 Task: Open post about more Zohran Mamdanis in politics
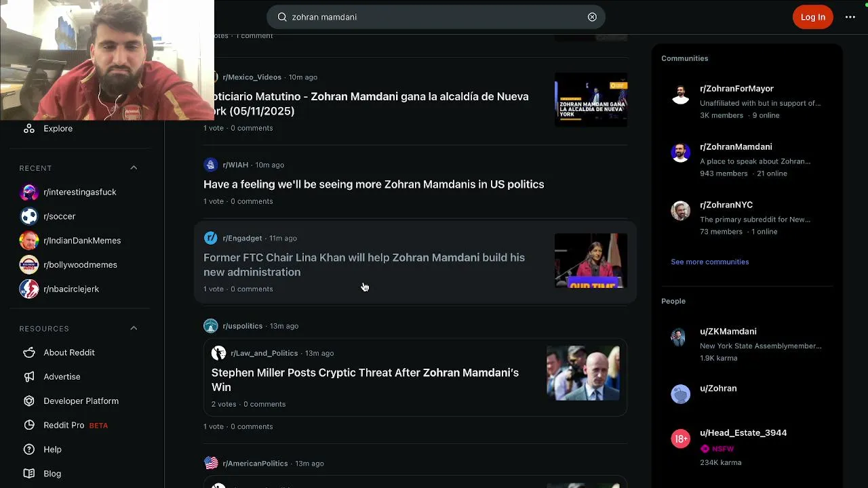tap(374, 184)
